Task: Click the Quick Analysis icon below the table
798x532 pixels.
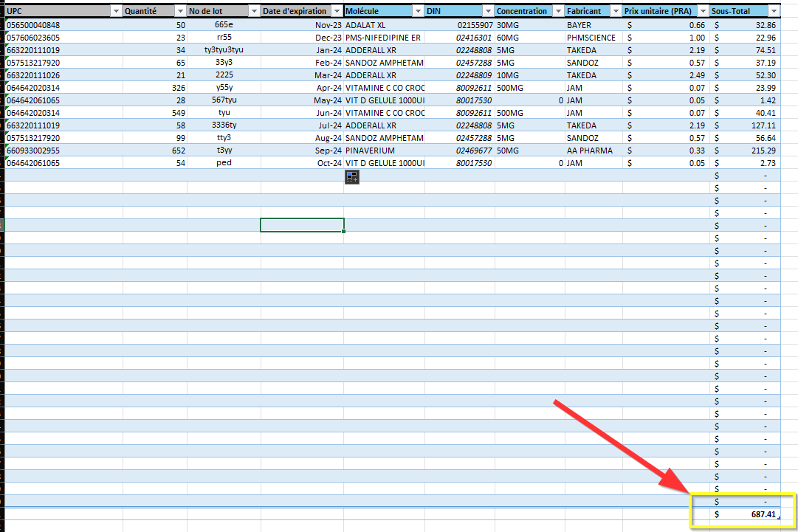Action: pyautogui.click(x=352, y=177)
